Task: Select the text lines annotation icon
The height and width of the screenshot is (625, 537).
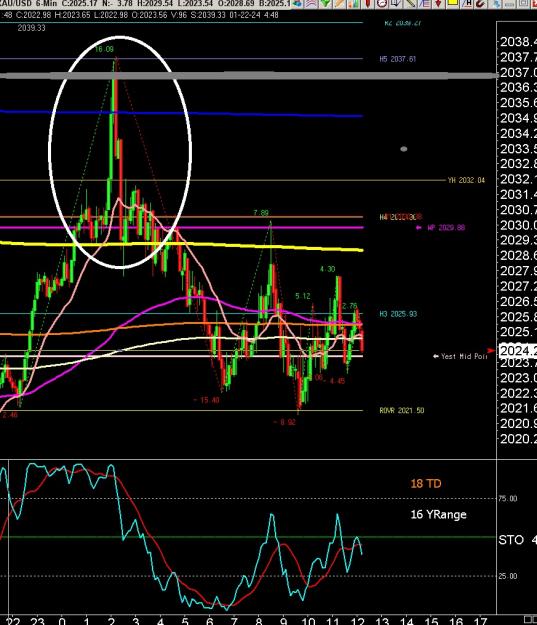Action: (425, 4)
